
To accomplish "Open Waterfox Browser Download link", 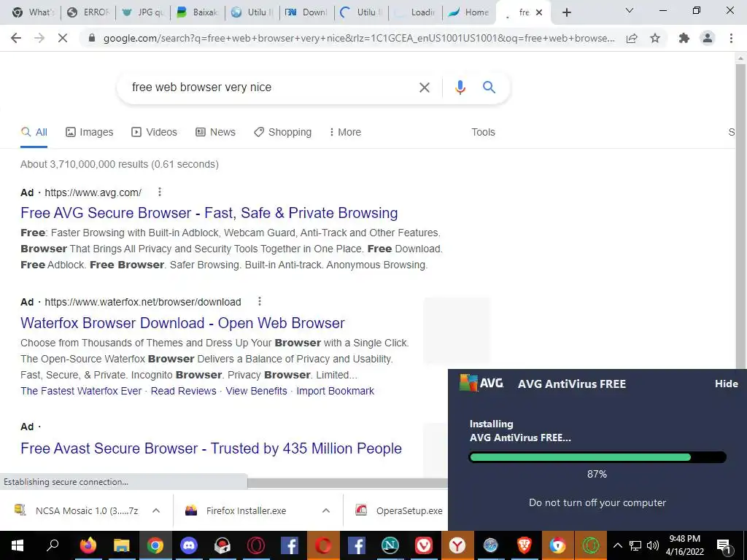I will pos(182,323).
